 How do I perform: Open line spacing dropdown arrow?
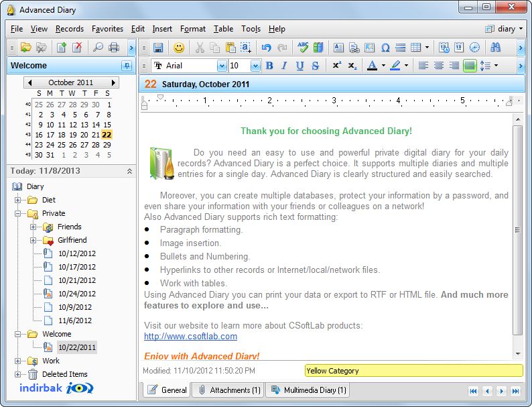point(496,66)
